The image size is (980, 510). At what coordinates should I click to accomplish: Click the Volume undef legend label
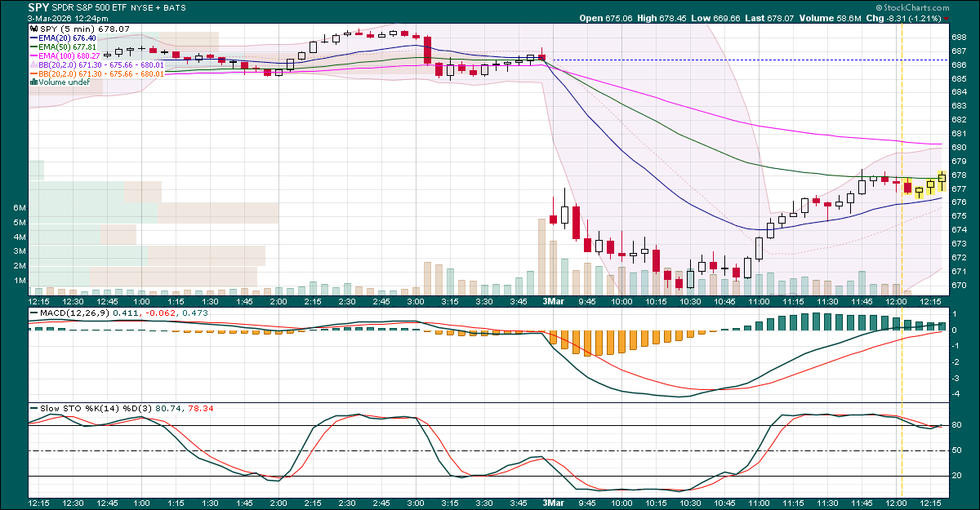64,82
